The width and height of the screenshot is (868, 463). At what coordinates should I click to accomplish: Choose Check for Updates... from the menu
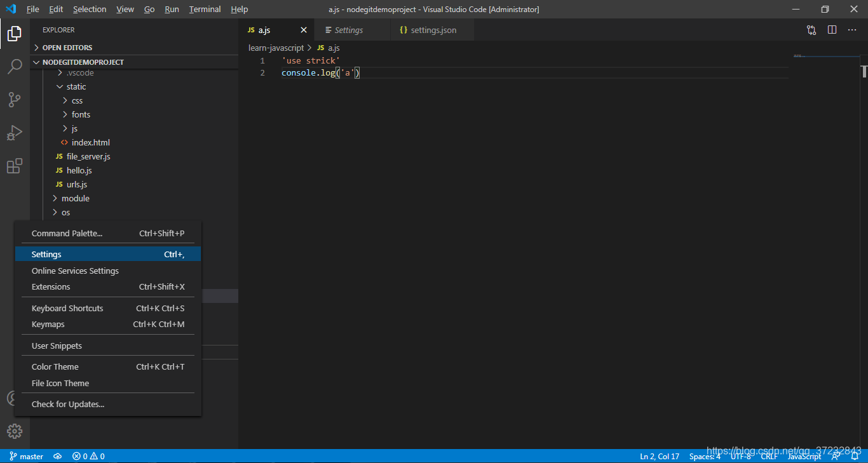click(x=108, y=404)
